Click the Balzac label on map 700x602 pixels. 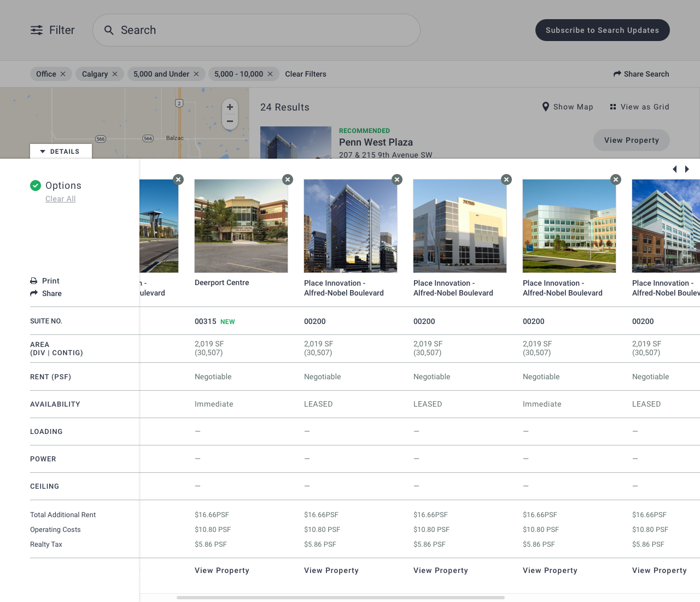175,138
